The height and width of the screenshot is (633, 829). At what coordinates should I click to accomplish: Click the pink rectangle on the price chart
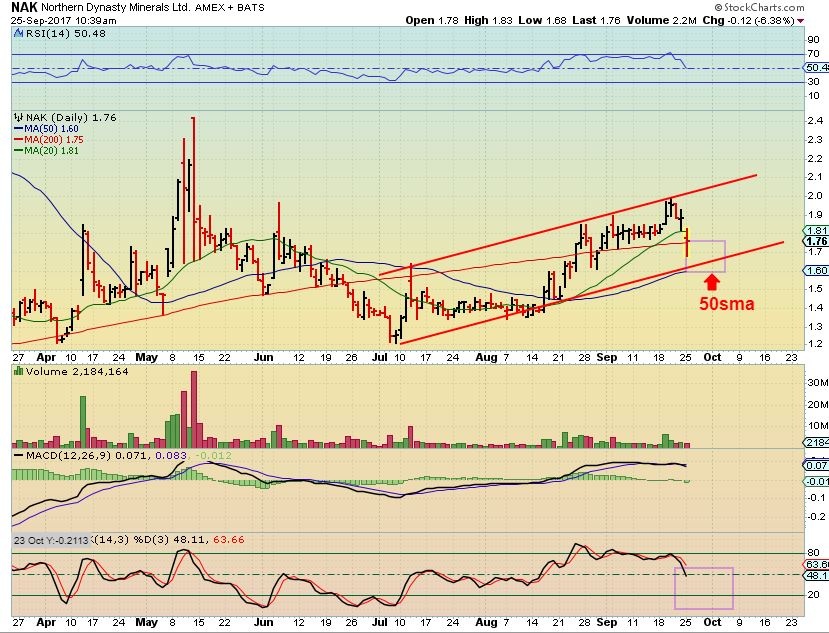705,255
